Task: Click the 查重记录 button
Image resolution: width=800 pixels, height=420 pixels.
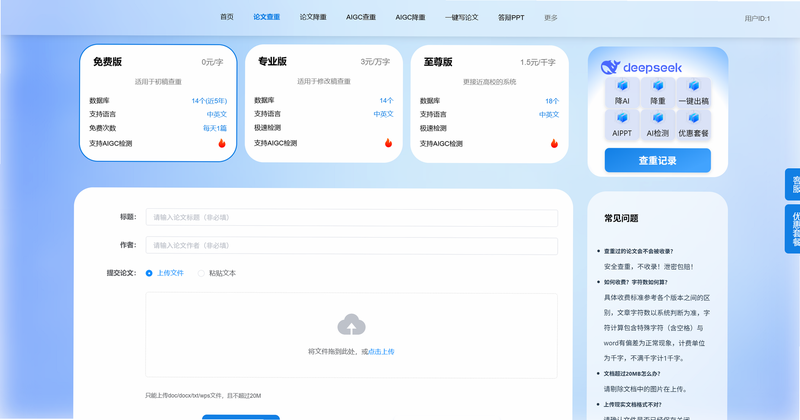Action: pyautogui.click(x=658, y=160)
